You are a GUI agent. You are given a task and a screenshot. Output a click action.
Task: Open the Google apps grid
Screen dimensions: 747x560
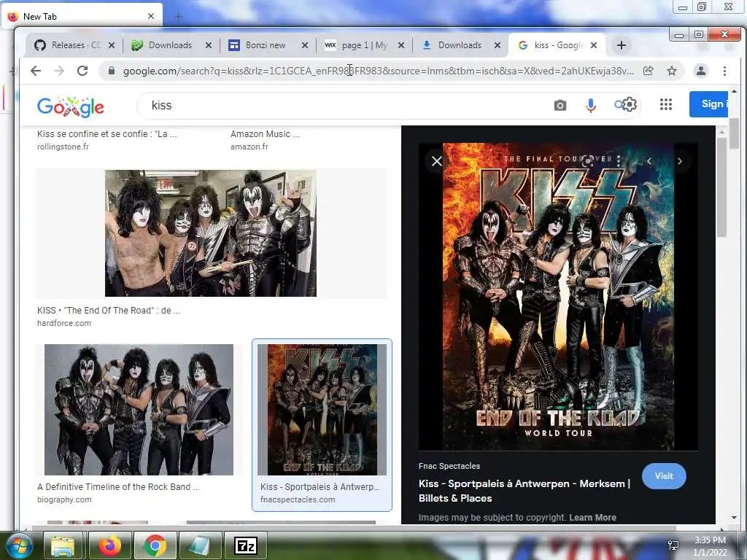666,104
